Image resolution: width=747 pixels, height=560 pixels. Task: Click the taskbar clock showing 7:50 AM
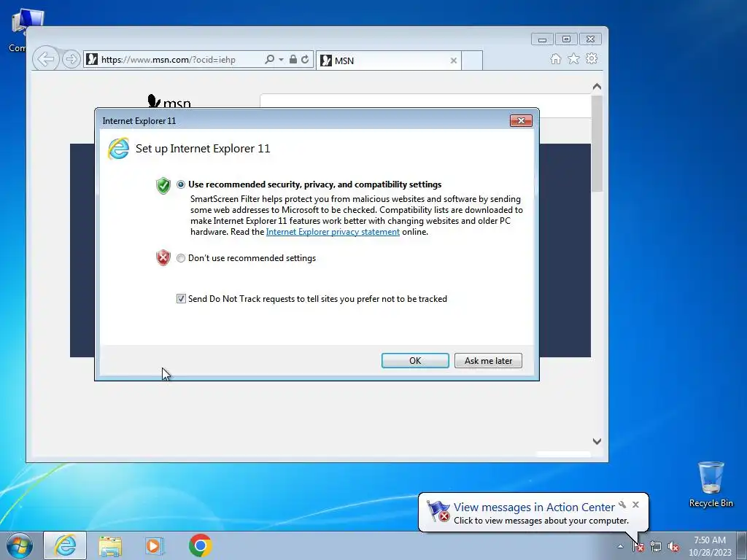pyautogui.click(x=710, y=546)
